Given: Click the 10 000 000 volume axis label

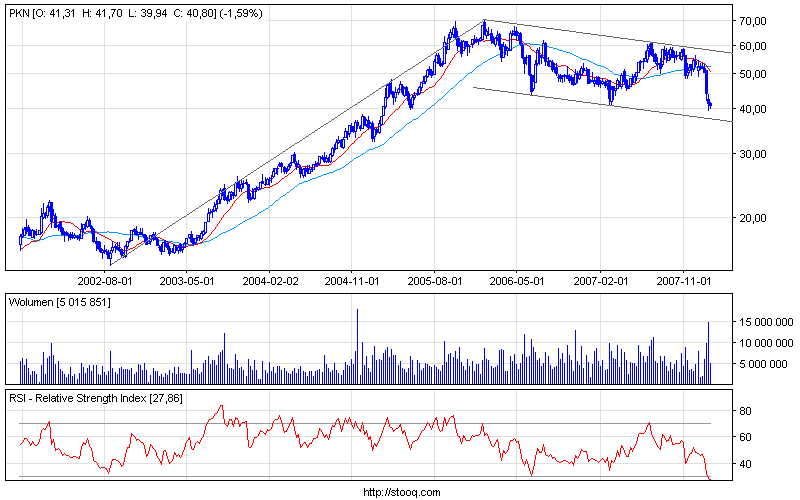Looking at the screenshot, I should 766,343.
